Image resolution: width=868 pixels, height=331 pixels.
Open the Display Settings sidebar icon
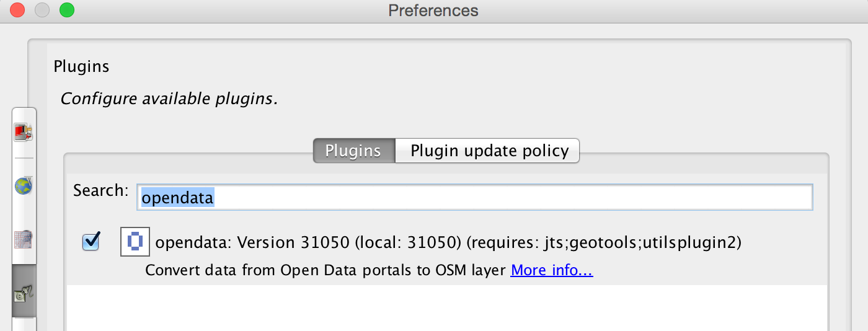24,132
